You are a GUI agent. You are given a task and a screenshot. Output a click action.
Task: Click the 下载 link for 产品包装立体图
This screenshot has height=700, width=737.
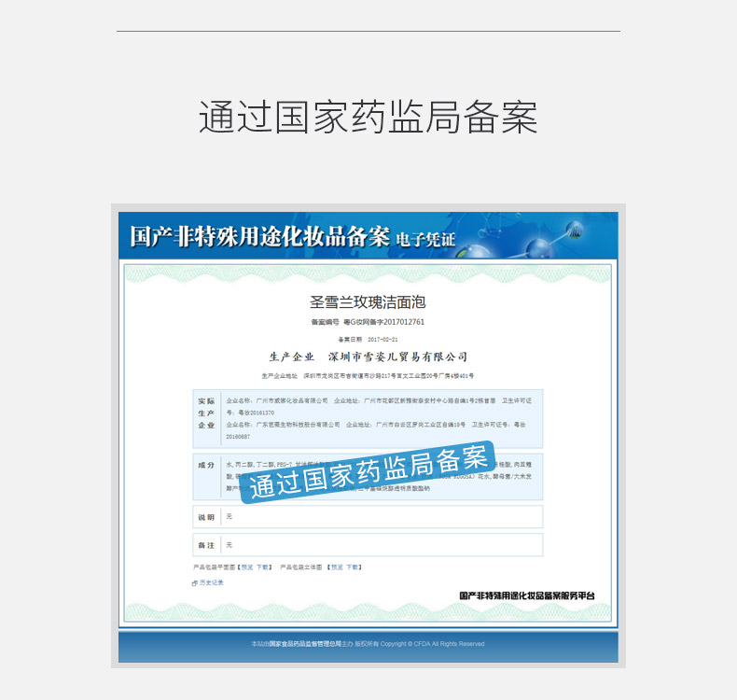pyautogui.click(x=352, y=567)
